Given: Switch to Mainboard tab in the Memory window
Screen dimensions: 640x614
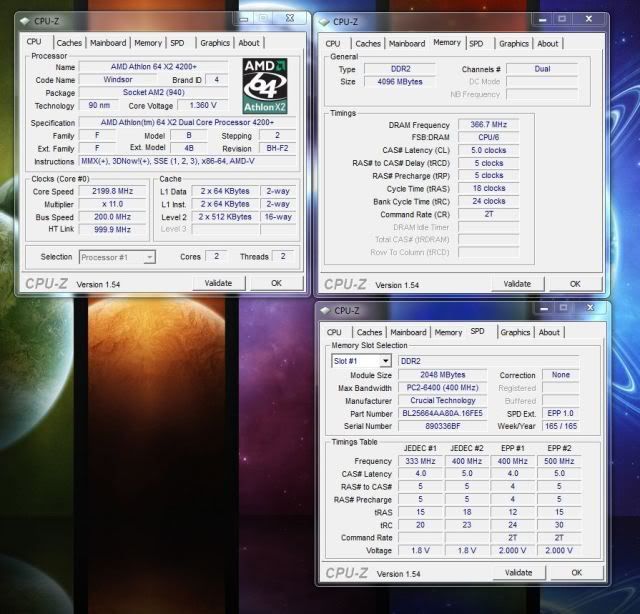Looking at the screenshot, I should tap(407, 44).
